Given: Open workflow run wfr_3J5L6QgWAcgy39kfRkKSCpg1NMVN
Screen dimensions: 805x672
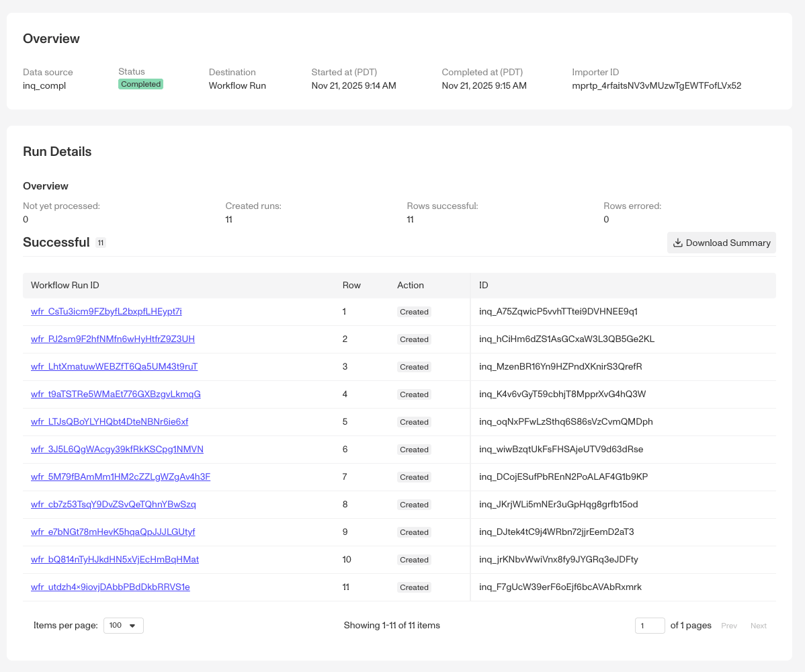Looking at the screenshot, I should click(117, 449).
